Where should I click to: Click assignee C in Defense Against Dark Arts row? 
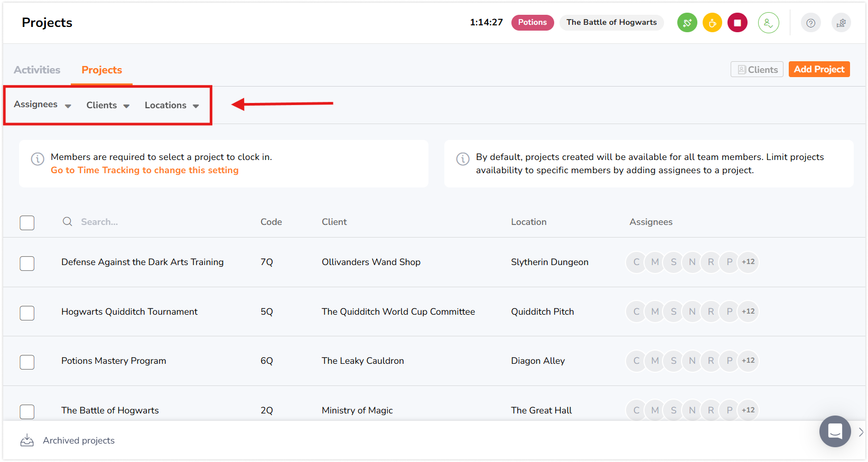coord(636,262)
